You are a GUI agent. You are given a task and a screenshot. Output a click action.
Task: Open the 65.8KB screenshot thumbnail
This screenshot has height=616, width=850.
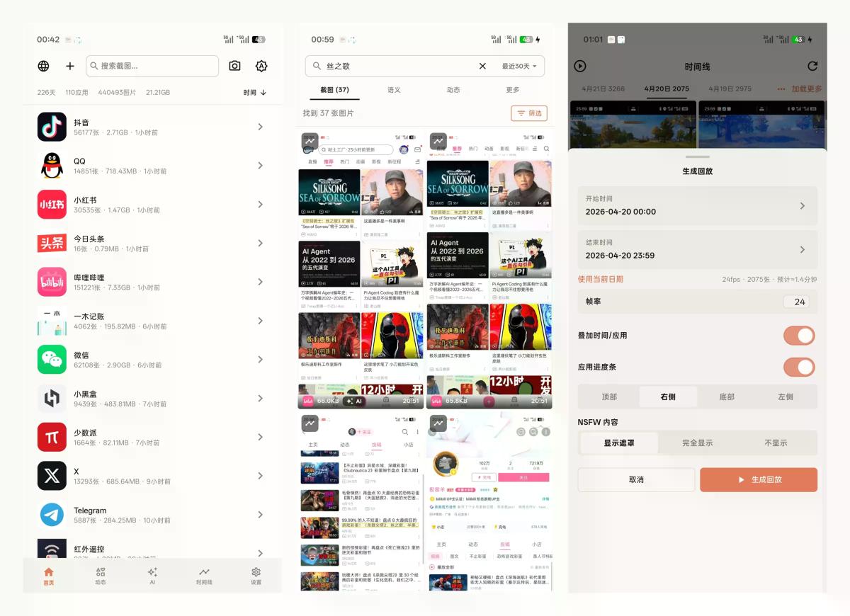click(x=489, y=270)
